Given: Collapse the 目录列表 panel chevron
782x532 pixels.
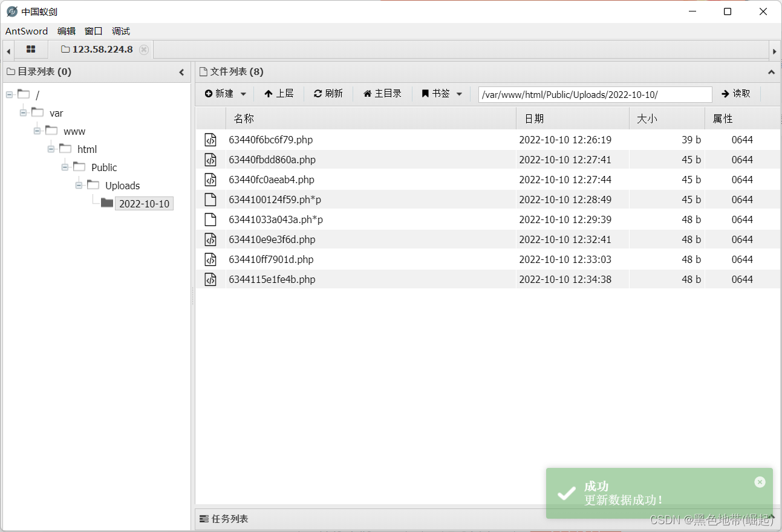Looking at the screenshot, I should point(181,72).
